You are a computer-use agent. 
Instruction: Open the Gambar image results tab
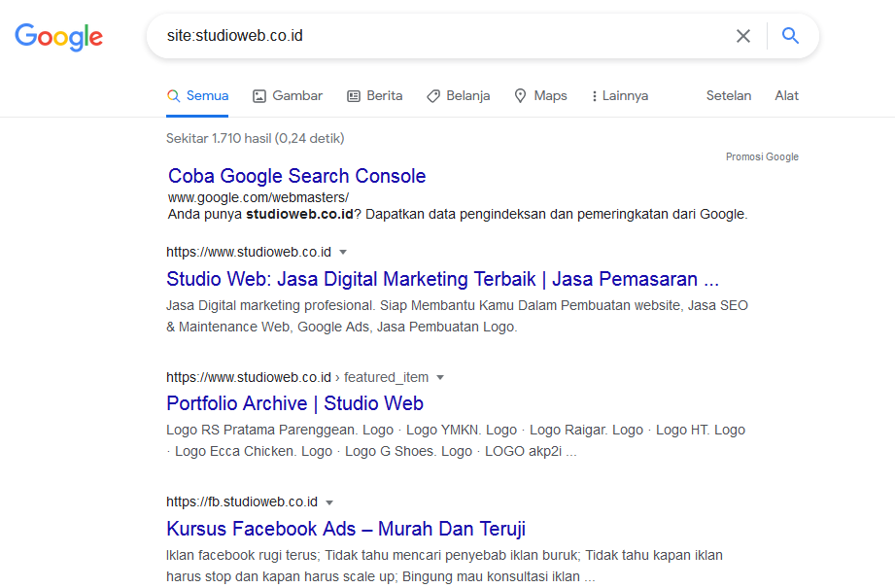[288, 96]
